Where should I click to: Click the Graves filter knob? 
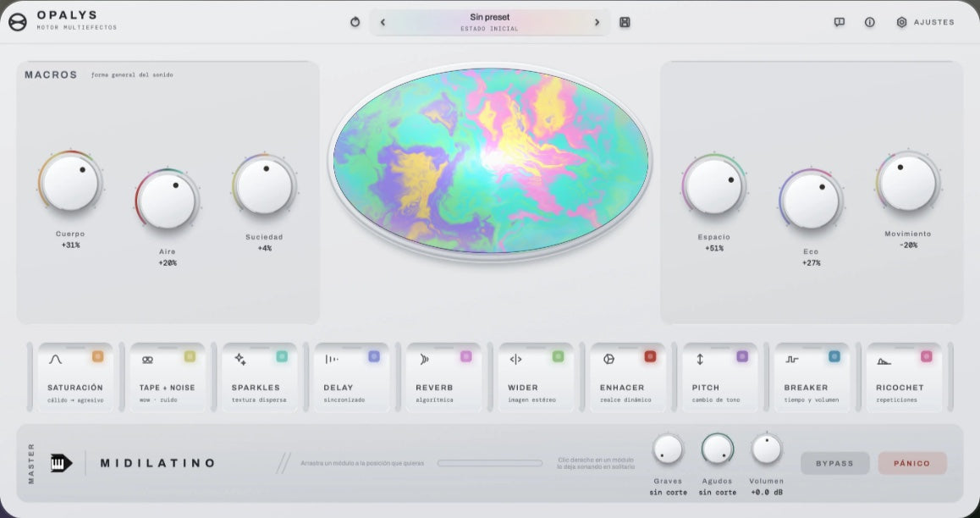(668, 449)
